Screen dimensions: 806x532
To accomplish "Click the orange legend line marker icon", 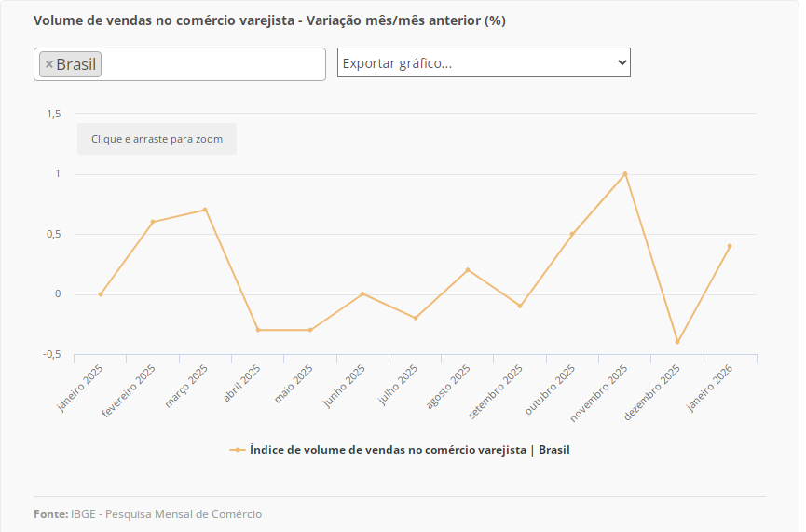I will pos(238,450).
